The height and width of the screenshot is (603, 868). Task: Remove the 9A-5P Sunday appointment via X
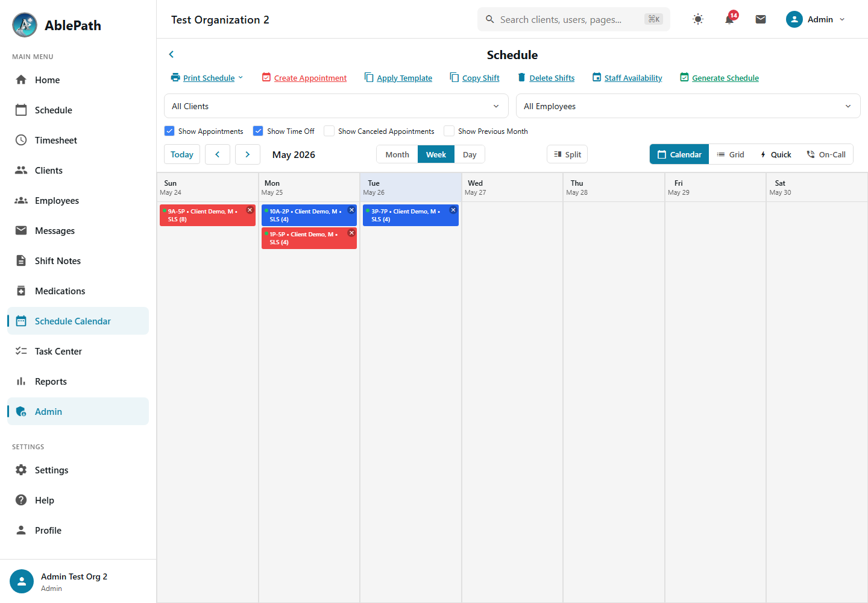point(250,210)
